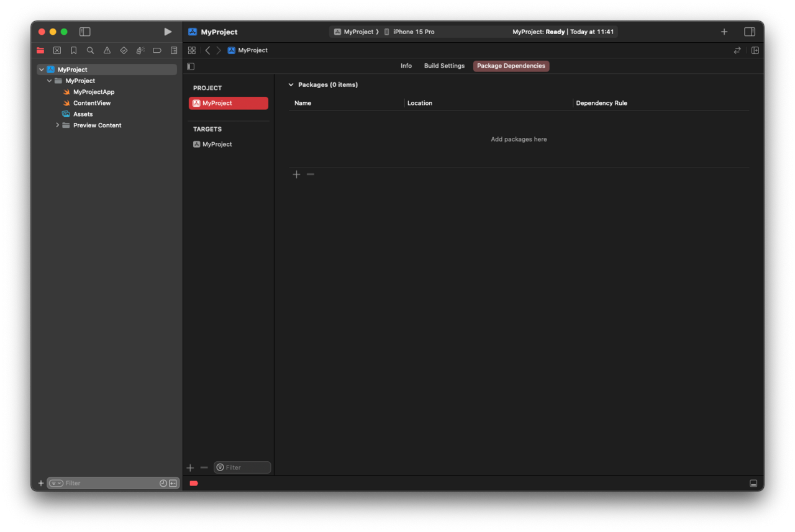
Task: Expand the Preview Content folder
Action: coord(57,125)
